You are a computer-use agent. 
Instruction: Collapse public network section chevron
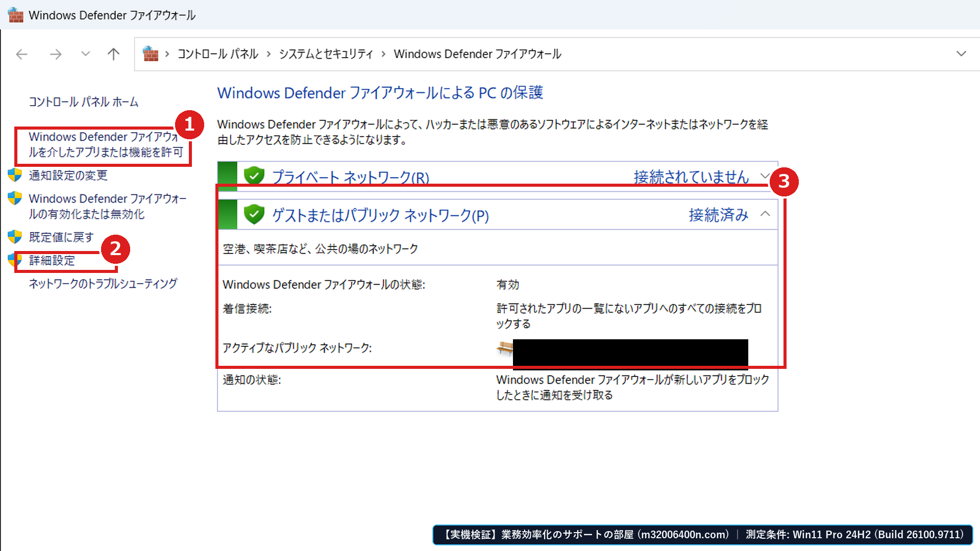click(x=765, y=214)
